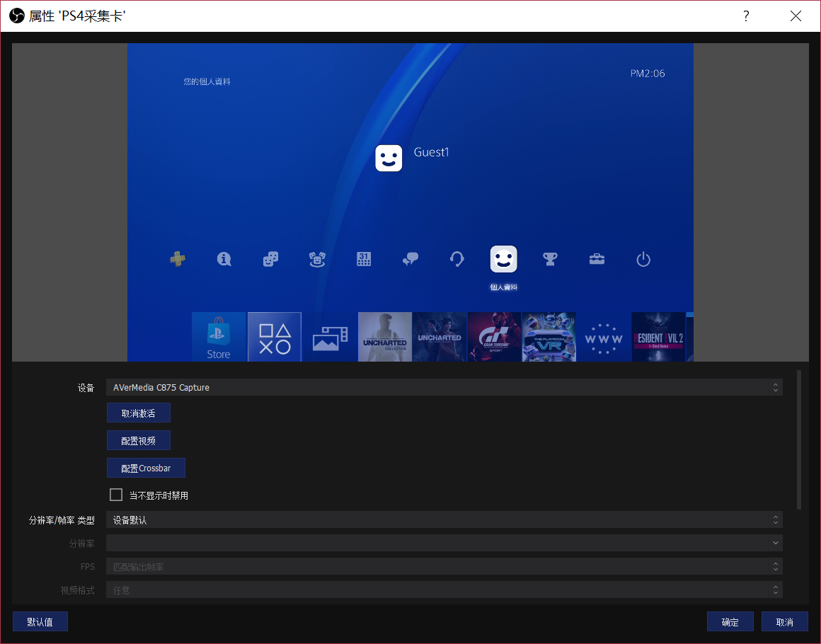Open the Trophies cup icon in PS4 menu
The image size is (821, 644).
pos(550,258)
